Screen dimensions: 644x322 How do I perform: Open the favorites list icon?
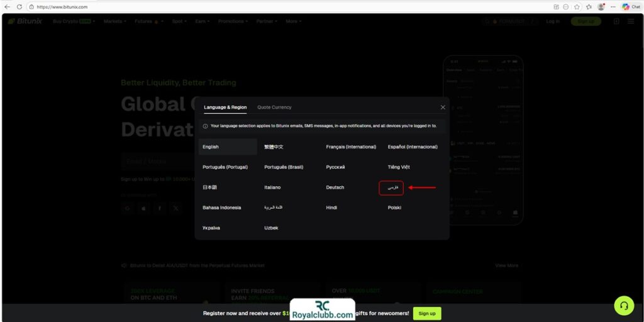click(x=589, y=6)
